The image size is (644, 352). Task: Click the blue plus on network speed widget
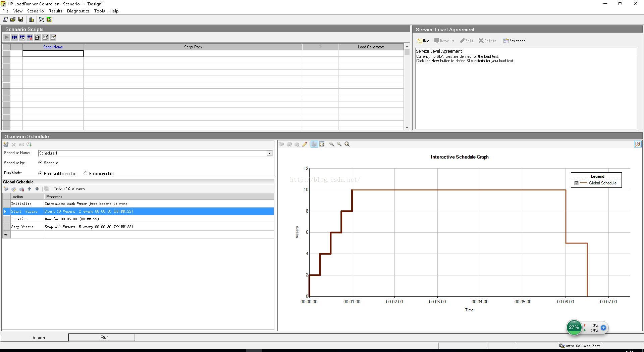pos(603,327)
